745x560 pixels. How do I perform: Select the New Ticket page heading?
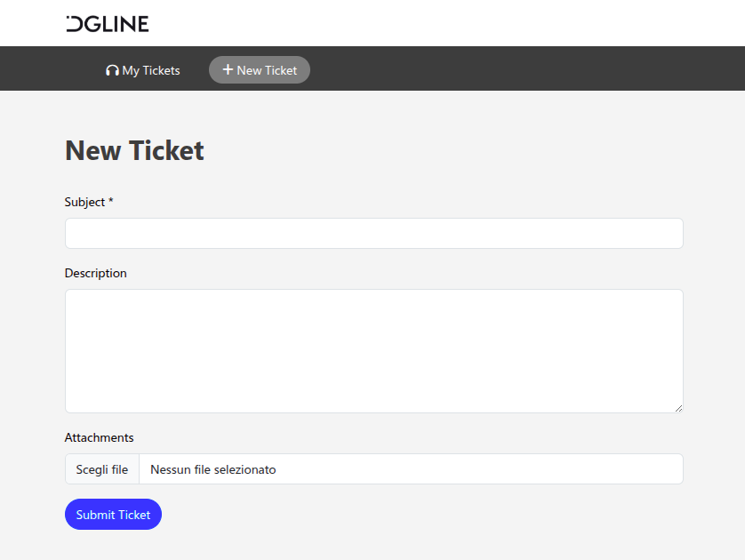pyautogui.click(x=133, y=150)
